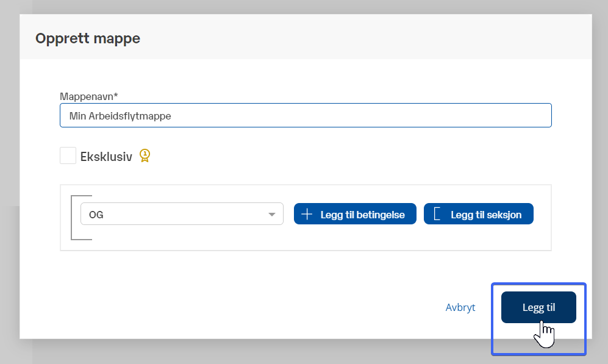
Task: Cancel the dialog via the Avbryt link
Action: [x=460, y=307]
